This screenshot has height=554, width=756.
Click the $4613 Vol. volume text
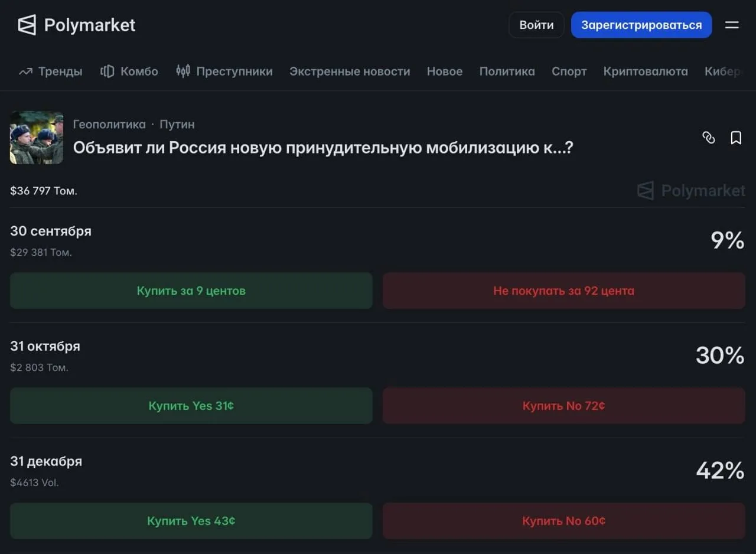coord(34,483)
